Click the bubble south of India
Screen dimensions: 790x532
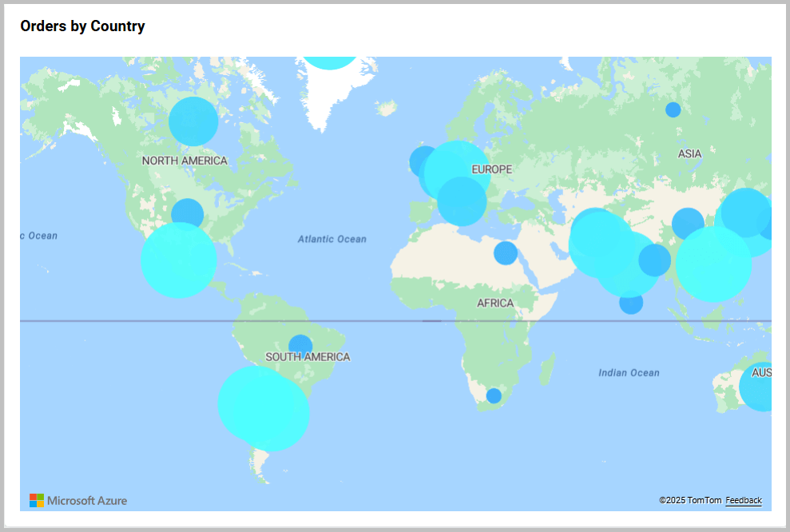pos(630,304)
